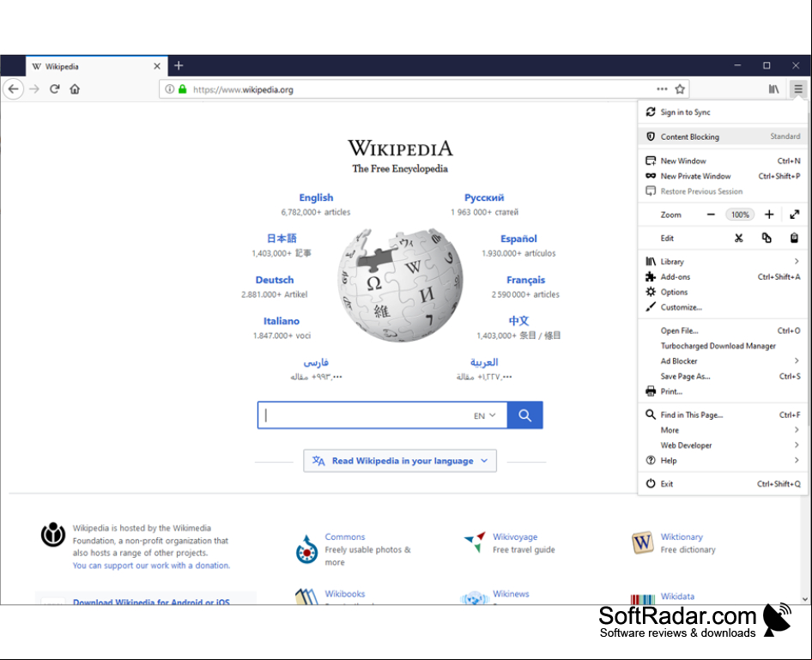Go back with the back arrow button

14,89
